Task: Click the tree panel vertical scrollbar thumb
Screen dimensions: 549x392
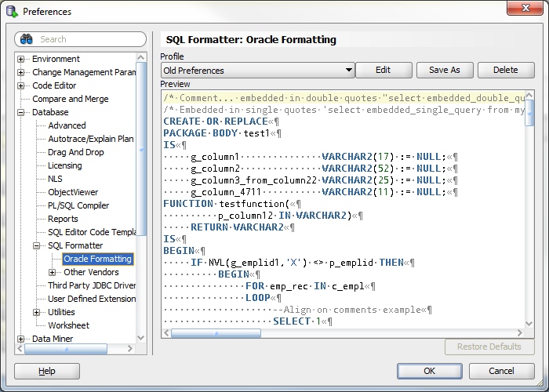Action: pos(141,149)
